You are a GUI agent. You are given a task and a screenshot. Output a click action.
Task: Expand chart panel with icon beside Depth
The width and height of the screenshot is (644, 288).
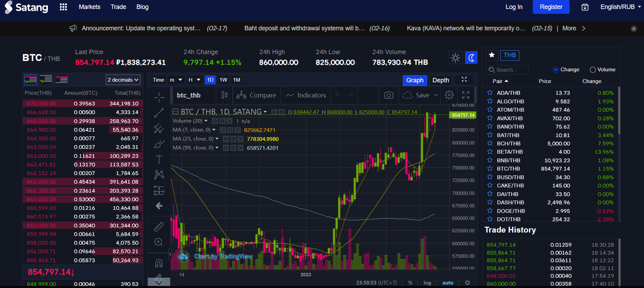tap(464, 80)
